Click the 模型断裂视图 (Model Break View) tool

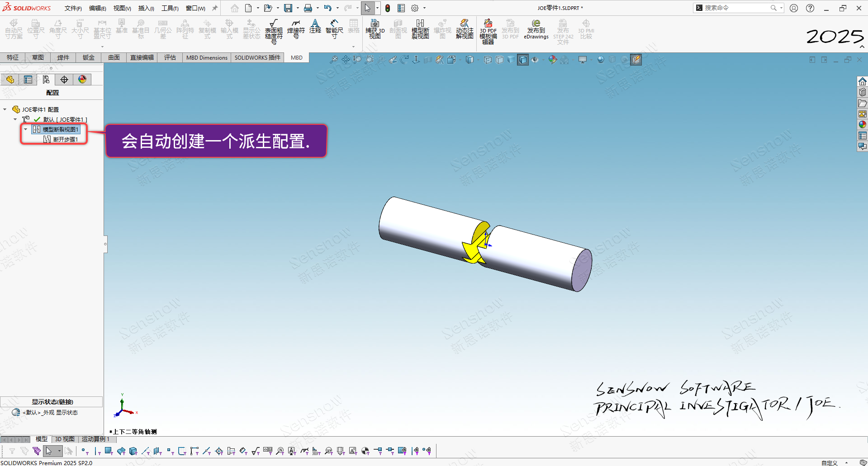click(x=420, y=29)
